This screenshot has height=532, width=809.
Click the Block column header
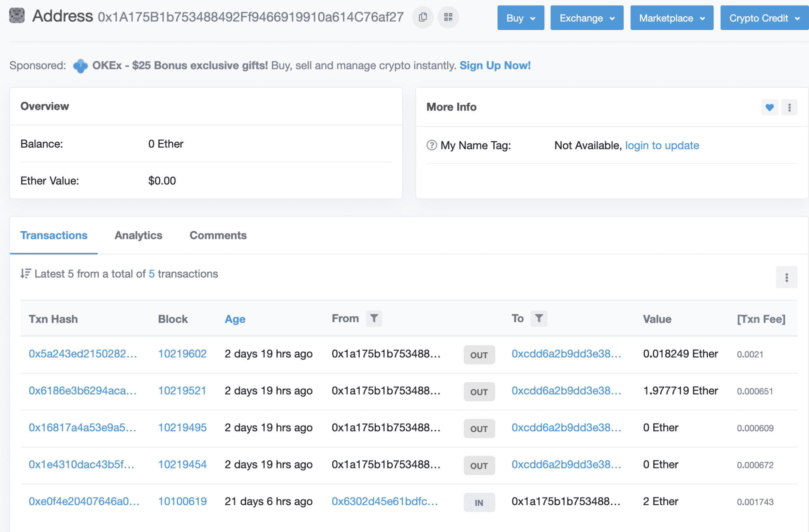click(173, 319)
